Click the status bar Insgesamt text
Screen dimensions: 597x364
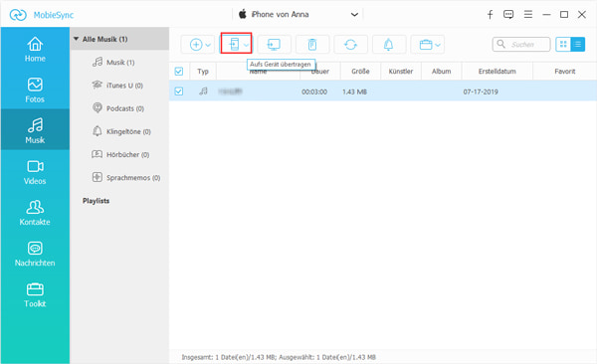tap(279, 357)
